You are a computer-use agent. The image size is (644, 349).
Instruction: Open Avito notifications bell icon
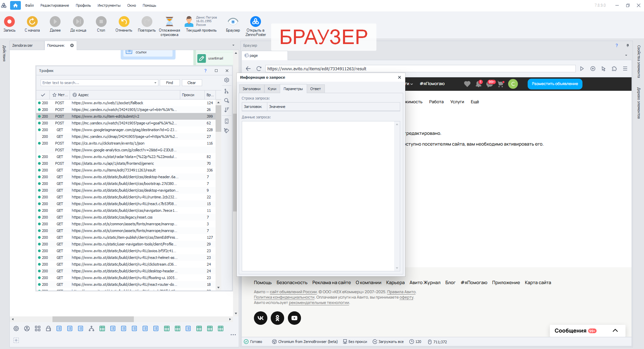pyautogui.click(x=479, y=84)
